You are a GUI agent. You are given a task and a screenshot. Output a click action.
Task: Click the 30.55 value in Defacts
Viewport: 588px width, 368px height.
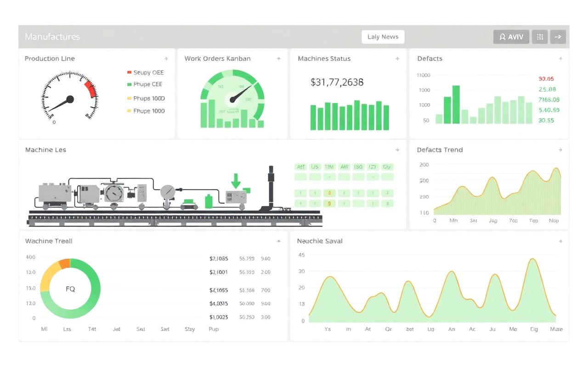pyautogui.click(x=546, y=121)
